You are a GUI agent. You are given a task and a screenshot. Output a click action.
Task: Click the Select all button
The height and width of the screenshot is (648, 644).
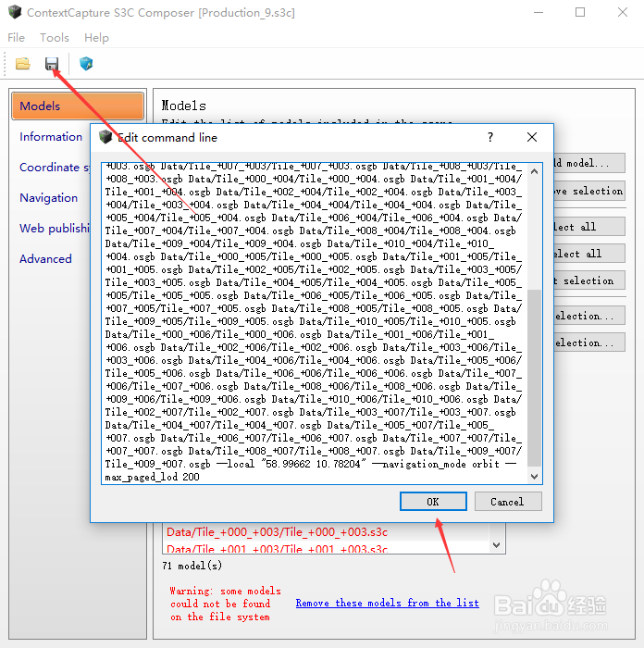pyautogui.click(x=589, y=227)
